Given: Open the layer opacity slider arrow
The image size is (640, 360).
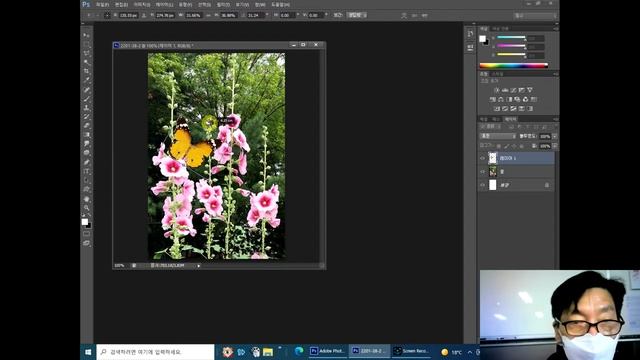Looking at the screenshot, I should pos(555,136).
